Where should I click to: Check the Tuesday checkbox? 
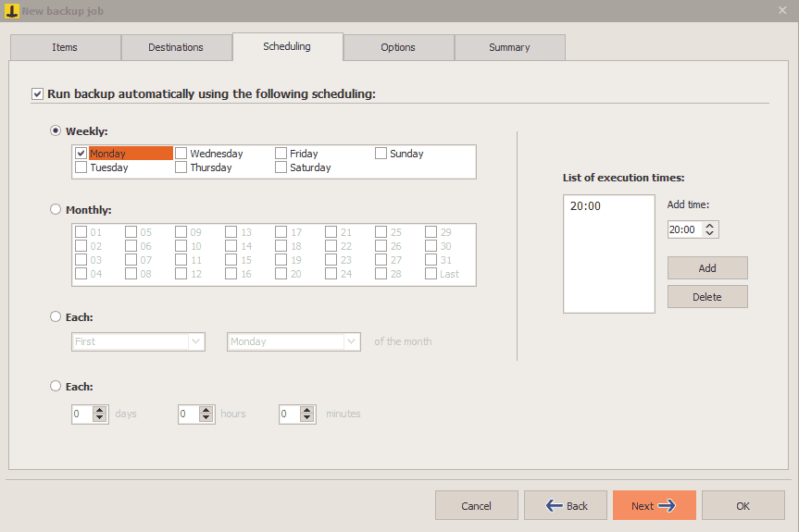click(x=81, y=167)
